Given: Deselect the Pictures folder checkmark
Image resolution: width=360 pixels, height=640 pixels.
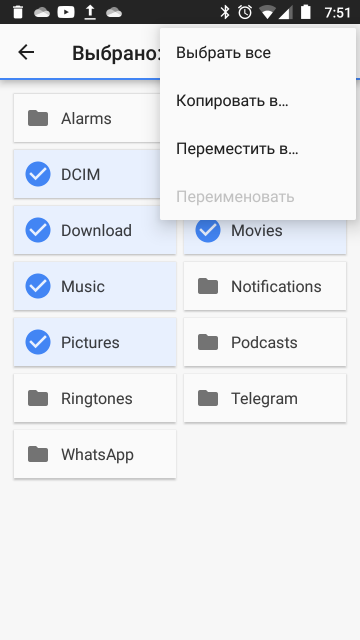Looking at the screenshot, I should tap(38, 342).
